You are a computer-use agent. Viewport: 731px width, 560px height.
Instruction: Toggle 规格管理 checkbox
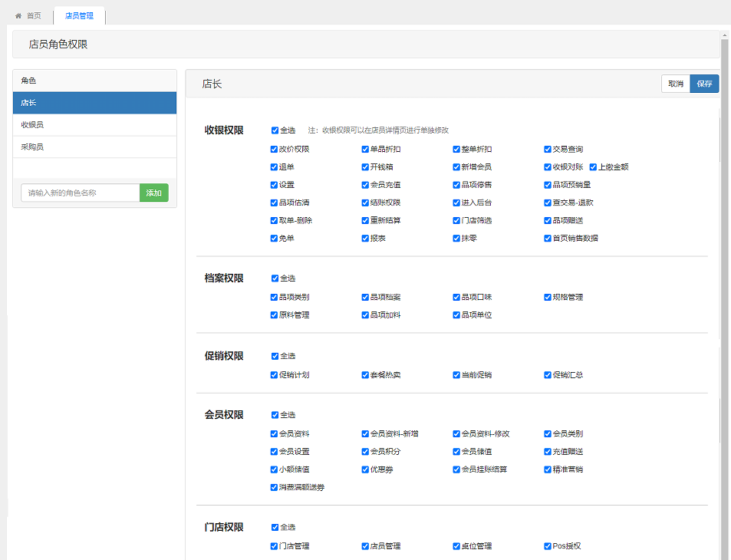[x=548, y=297]
